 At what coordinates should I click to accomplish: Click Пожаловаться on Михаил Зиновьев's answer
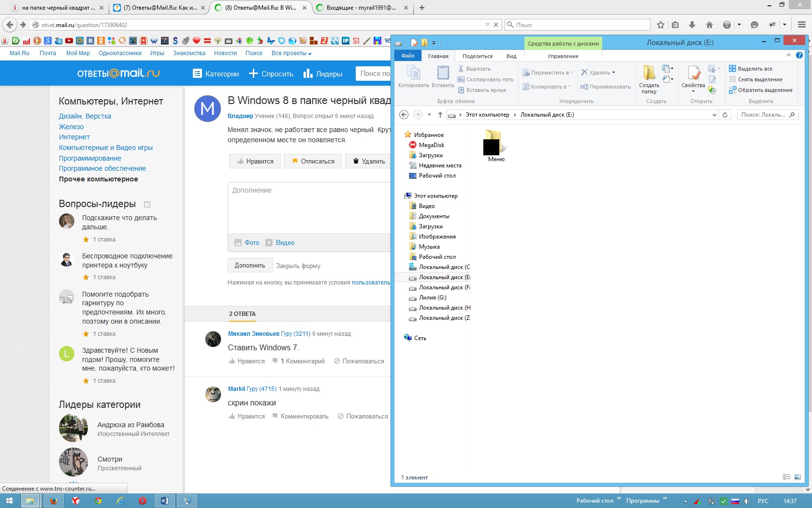click(359, 361)
